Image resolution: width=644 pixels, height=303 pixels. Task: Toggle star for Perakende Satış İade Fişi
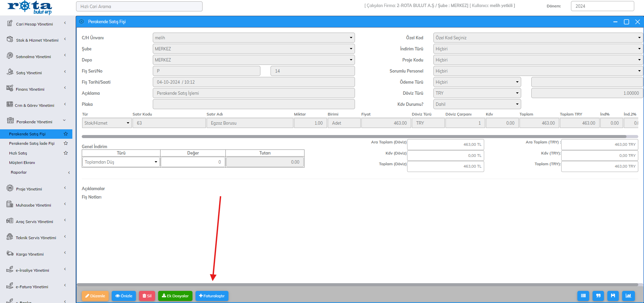(66, 143)
